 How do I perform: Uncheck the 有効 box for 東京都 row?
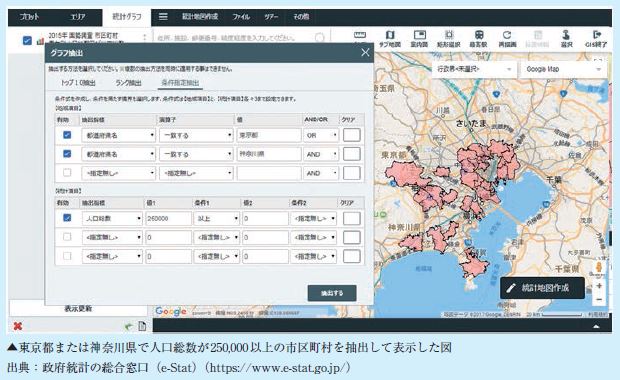click(67, 135)
